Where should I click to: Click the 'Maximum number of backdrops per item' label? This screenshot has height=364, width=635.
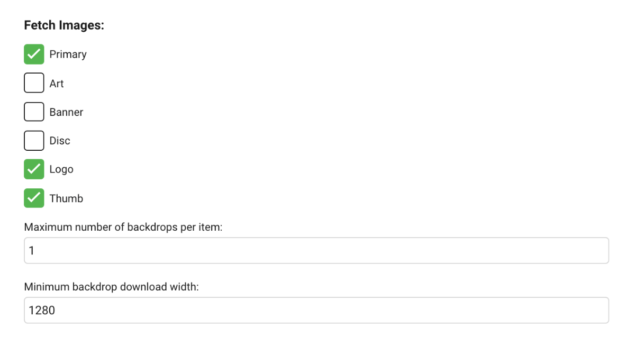tap(123, 227)
